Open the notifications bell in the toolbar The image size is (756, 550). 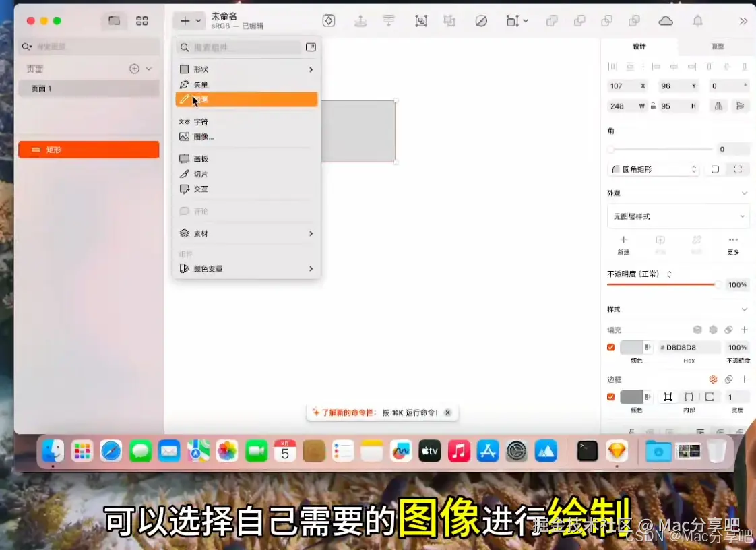pyautogui.click(x=698, y=21)
